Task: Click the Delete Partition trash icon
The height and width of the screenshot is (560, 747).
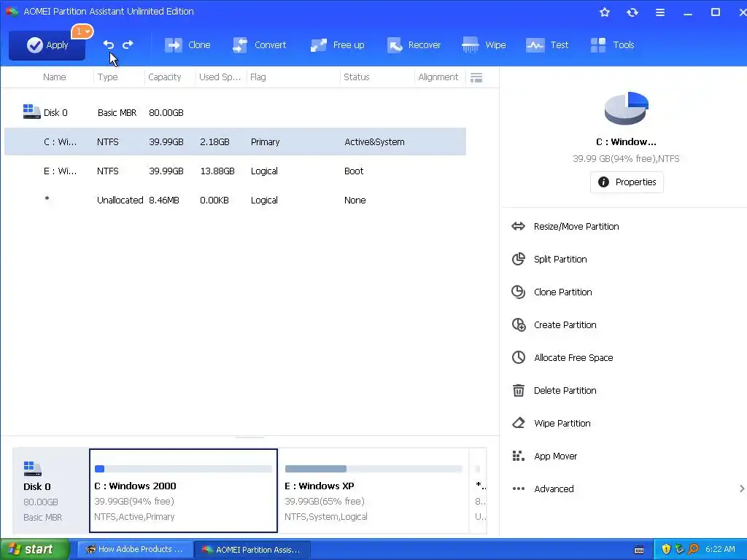Action: [x=519, y=391]
